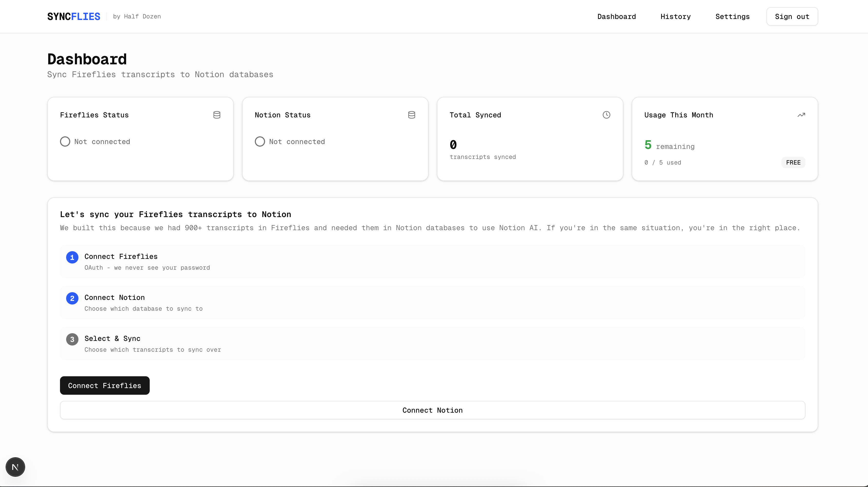Image resolution: width=868 pixels, height=487 pixels.
Task: Open the History nav item
Action: click(675, 16)
